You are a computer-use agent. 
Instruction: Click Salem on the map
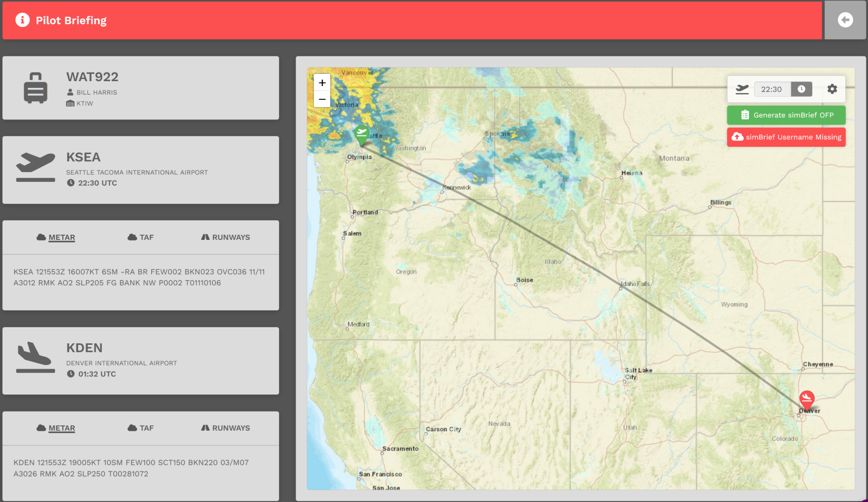coord(352,233)
